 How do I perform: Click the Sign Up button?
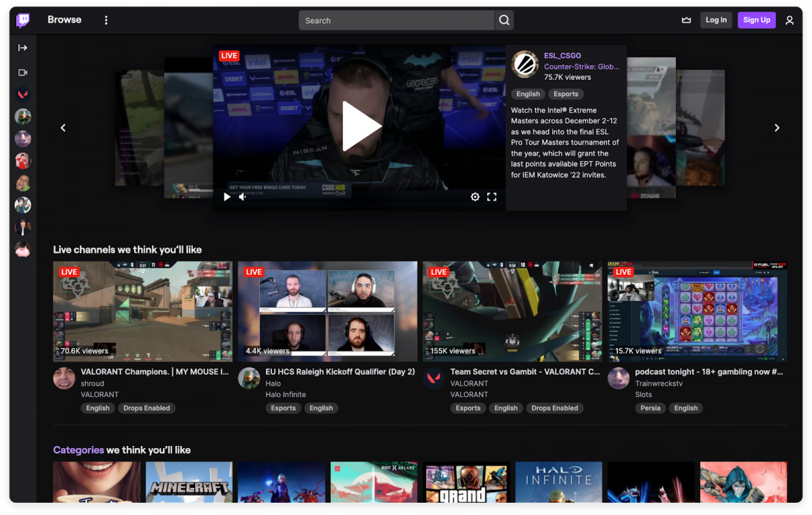point(757,20)
